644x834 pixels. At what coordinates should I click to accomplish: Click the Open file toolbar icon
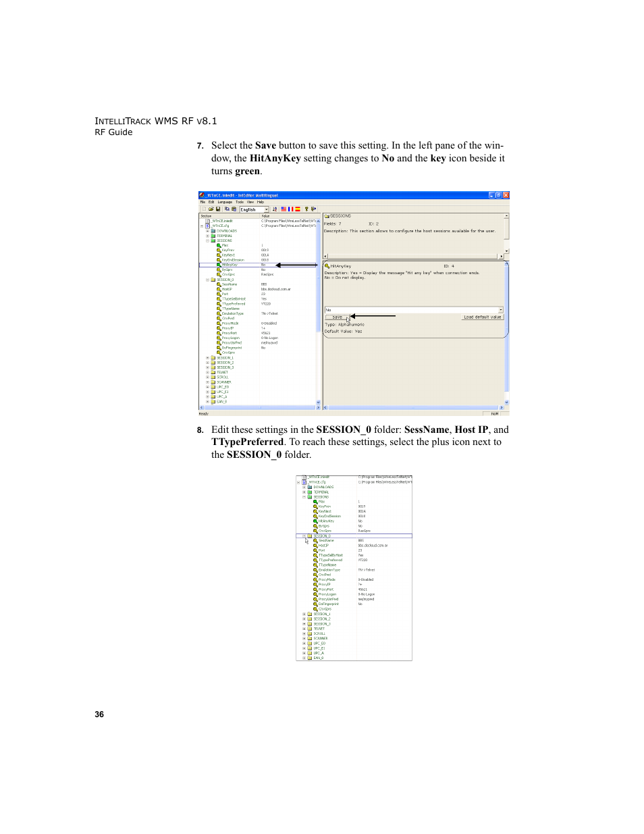click(211, 209)
